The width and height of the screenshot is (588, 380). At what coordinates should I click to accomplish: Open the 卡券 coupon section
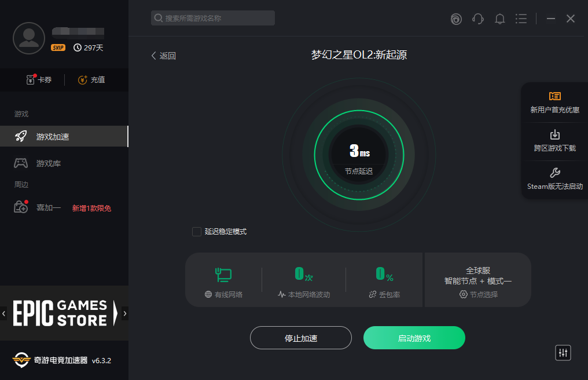click(x=39, y=79)
